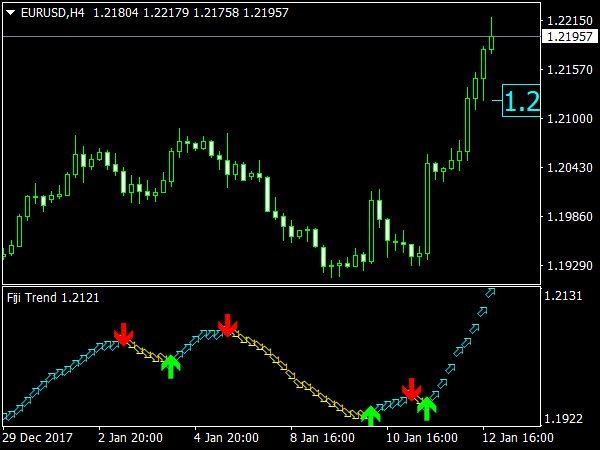Click the Fiji Trend 1.2121 indicator label
The image size is (600, 450).
coord(53,298)
